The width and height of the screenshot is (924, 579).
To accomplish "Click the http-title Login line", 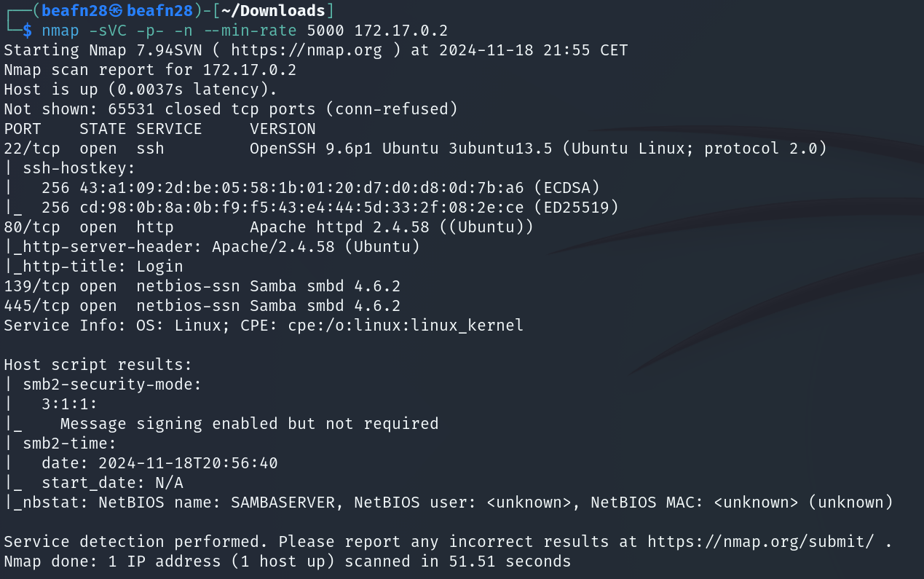I will tap(93, 267).
